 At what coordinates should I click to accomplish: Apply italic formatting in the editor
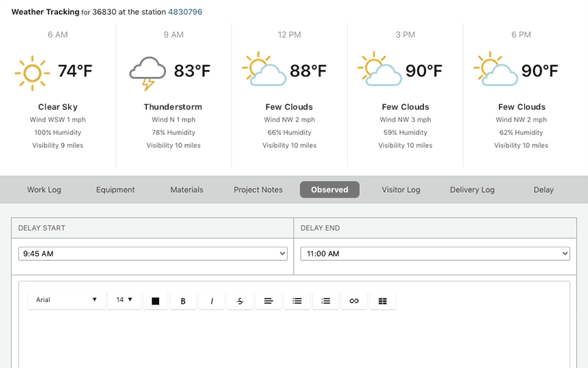[x=212, y=301]
